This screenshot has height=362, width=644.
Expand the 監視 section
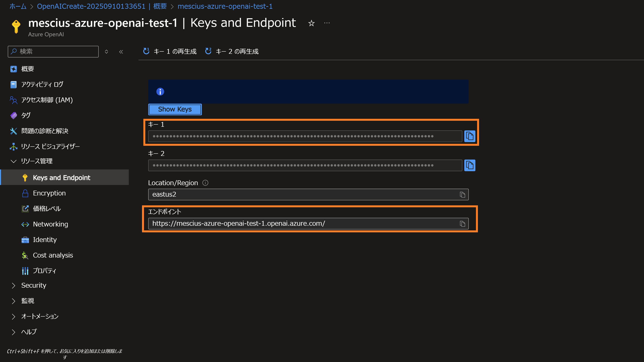tap(64, 301)
